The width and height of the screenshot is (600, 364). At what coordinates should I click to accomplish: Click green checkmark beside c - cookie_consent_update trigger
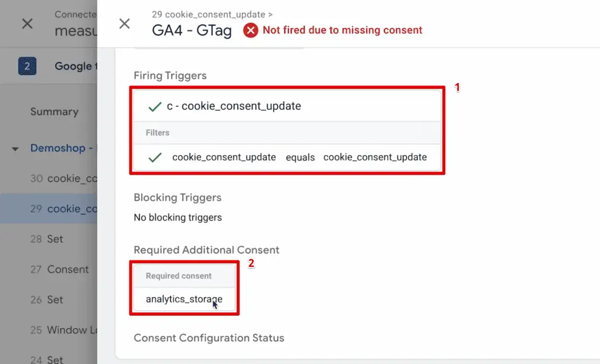tap(155, 107)
